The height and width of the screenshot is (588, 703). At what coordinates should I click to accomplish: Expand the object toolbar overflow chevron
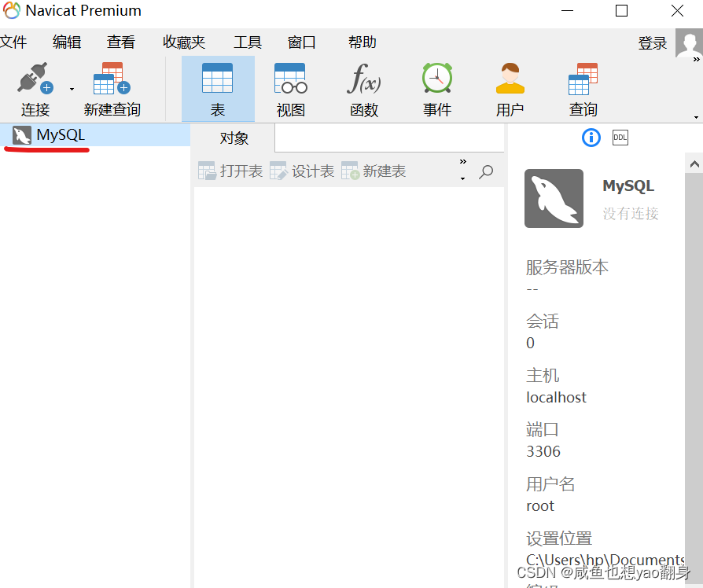tap(462, 162)
